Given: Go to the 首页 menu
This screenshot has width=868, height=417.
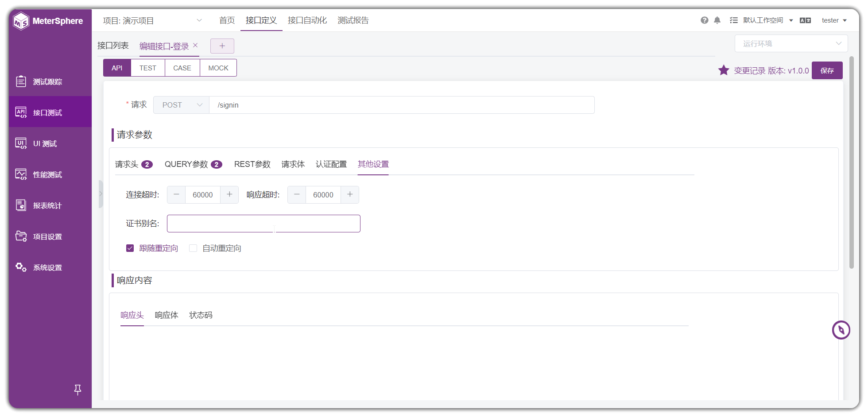Looking at the screenshot, I should 227,20.
